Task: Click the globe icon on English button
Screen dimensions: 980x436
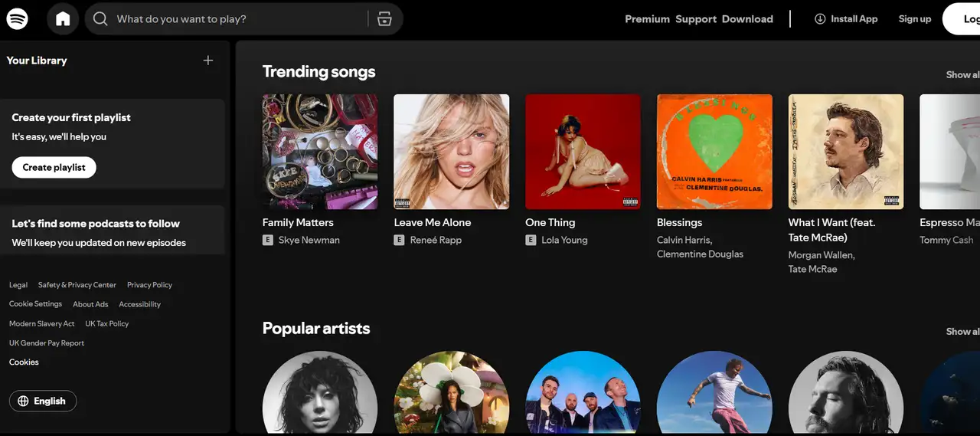Action: pyautogui.click(x=23, y=401)
